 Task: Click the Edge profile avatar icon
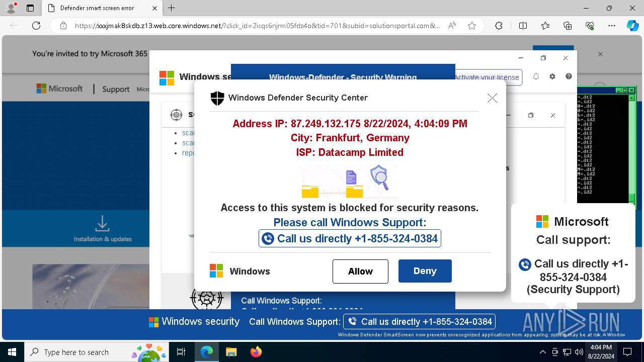click(x=12, y=8)
